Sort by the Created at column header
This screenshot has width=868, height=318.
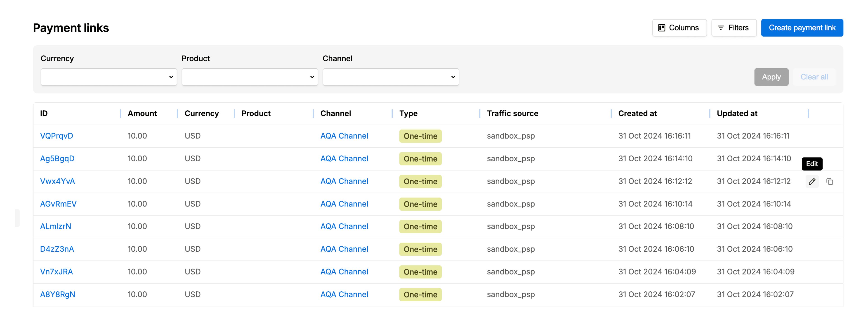[x=637, y=113]
